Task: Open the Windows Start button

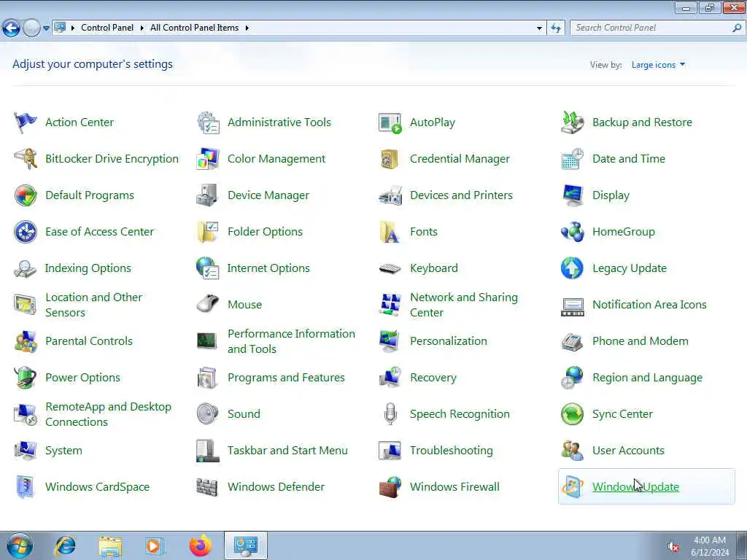Action: [x=20, y=546]
